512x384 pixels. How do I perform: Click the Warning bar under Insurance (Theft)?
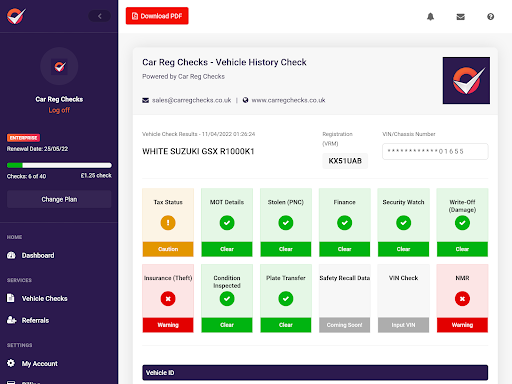168,325
